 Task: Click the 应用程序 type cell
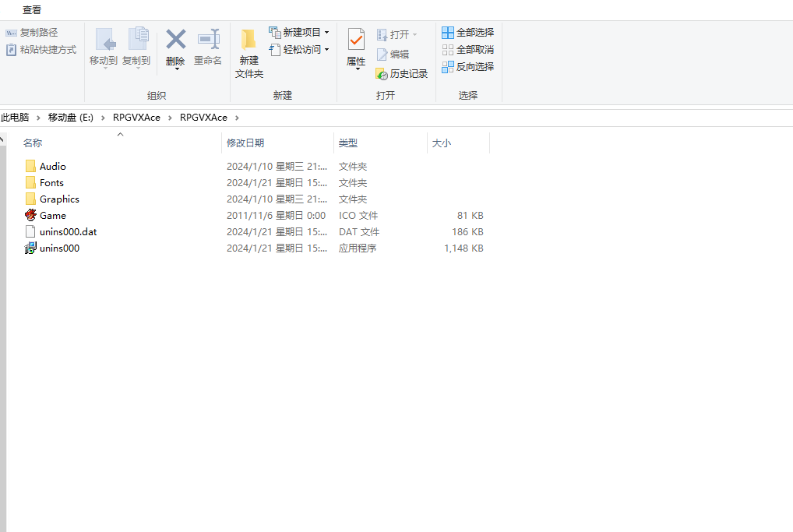(358, 248)
